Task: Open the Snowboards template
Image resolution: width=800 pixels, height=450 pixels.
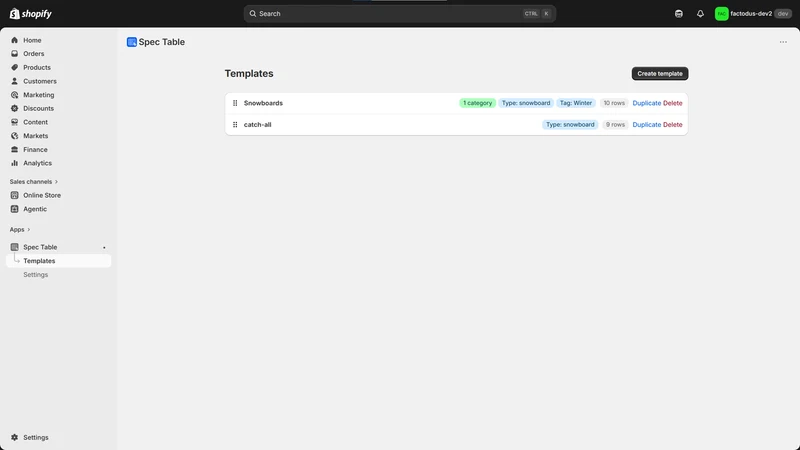Action: coord(263,103)
